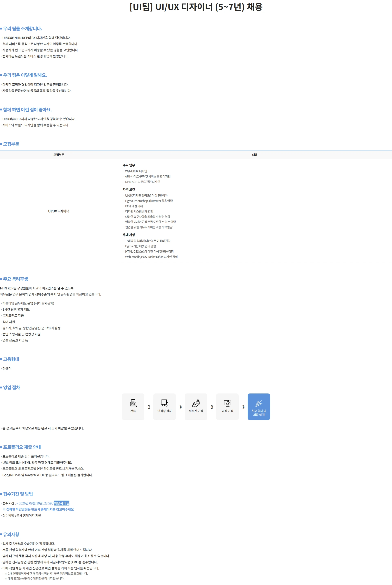Click the heading 함께 하면 이런 점이 좋아요.
Image resolution: width=392 pixels, height=585 pixels.
coord(28,110)
